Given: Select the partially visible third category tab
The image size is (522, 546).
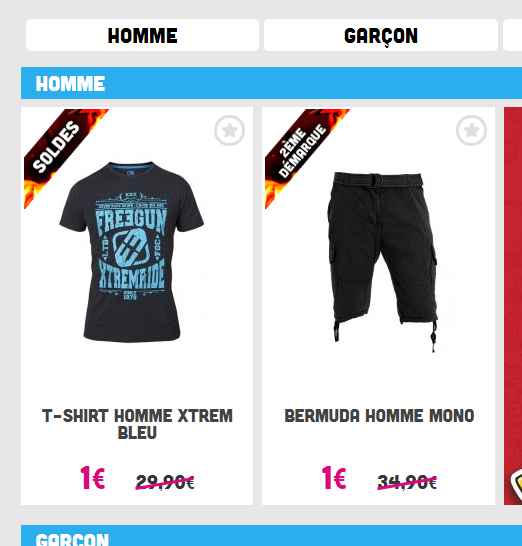Looking at the screenshot, I should (x=513, y=35).
